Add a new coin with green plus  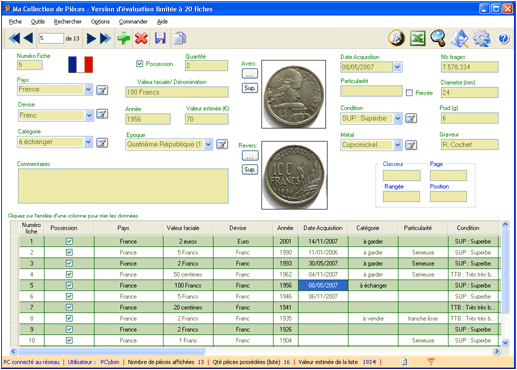pos(124,38)
